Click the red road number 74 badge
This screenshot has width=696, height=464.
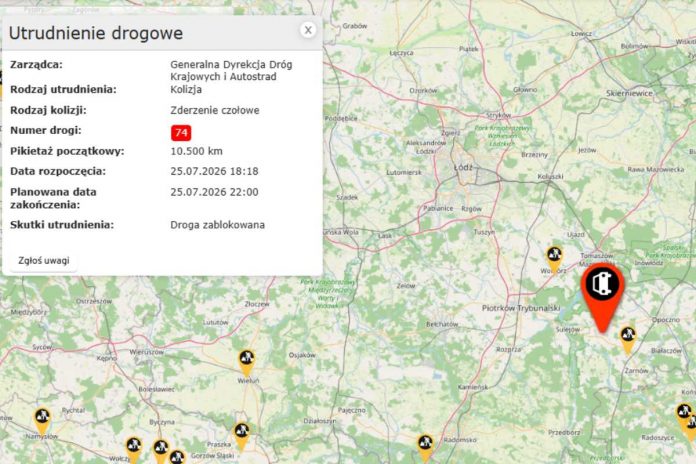point(181,132)
